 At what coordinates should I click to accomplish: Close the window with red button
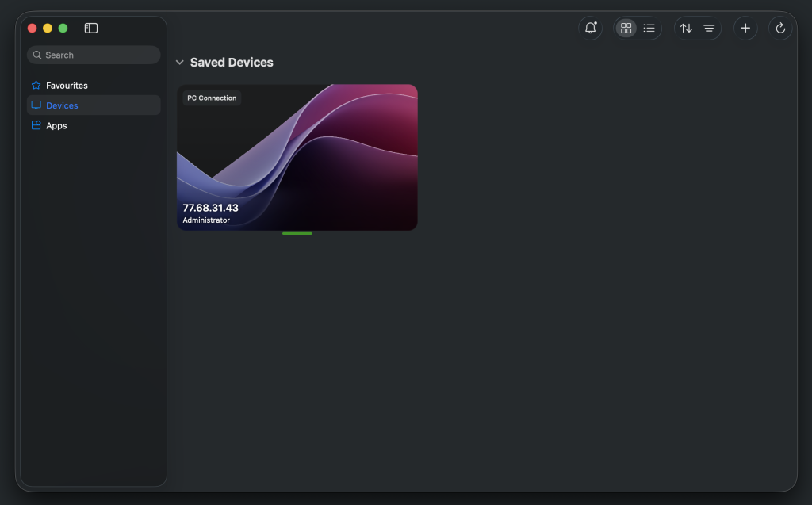(32, 28)
